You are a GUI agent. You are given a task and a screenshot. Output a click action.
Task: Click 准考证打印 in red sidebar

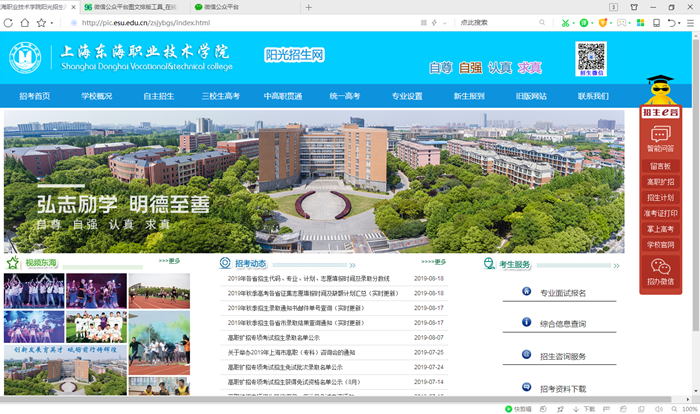pyautogui.click(x=660, y=213)
